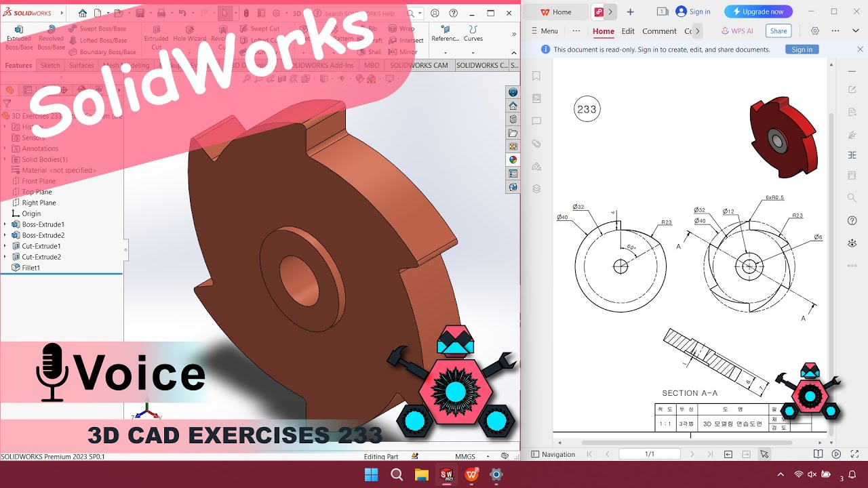
Task: Open the WPS Comment tab
Action: [x=659, y=31]
